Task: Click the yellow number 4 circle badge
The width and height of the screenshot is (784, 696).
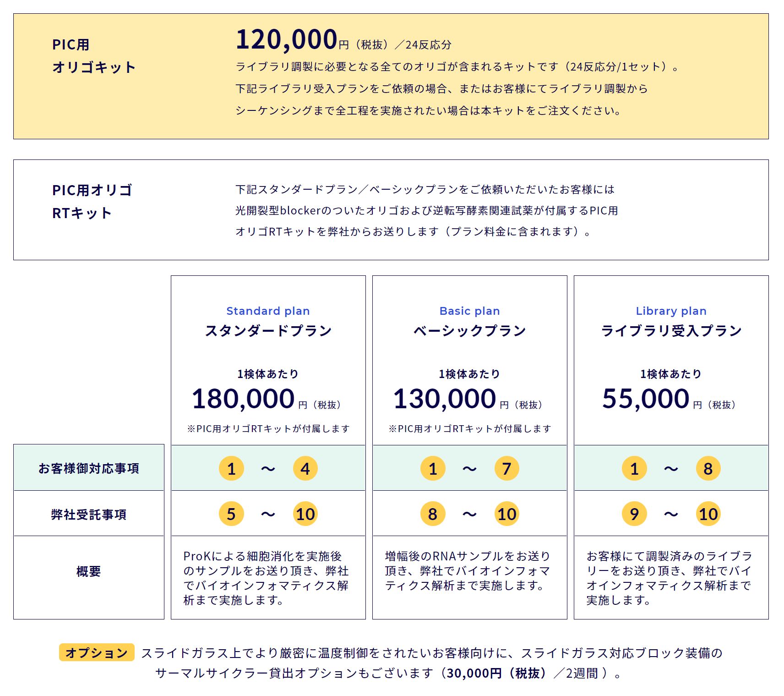Action: (x=305, y=468)
